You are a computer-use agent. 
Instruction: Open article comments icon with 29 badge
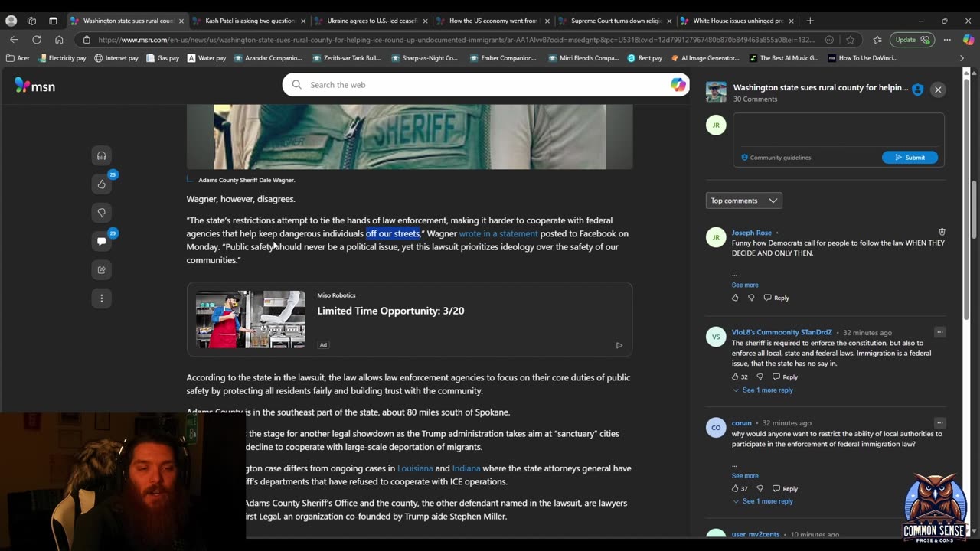101,241
